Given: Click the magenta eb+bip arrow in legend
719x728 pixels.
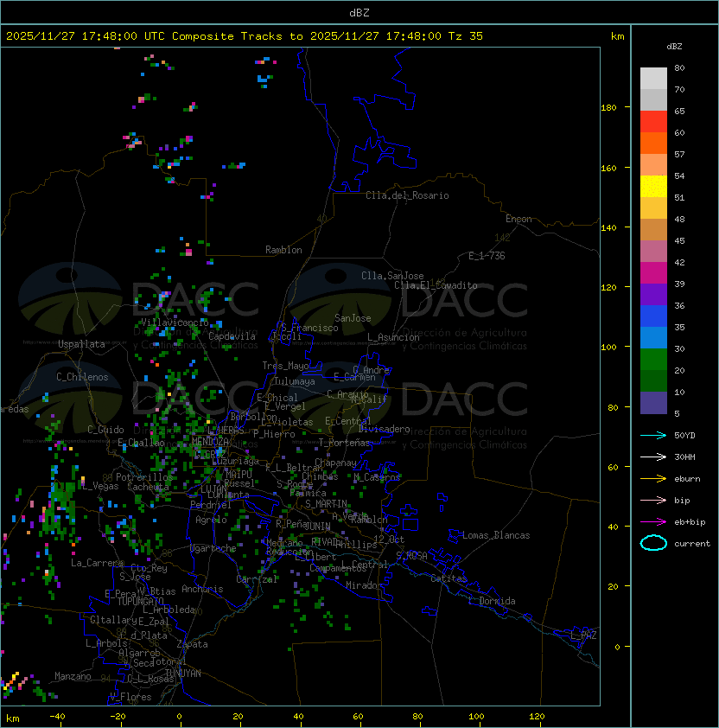Looking at the screenshot, I should point(653,522).
